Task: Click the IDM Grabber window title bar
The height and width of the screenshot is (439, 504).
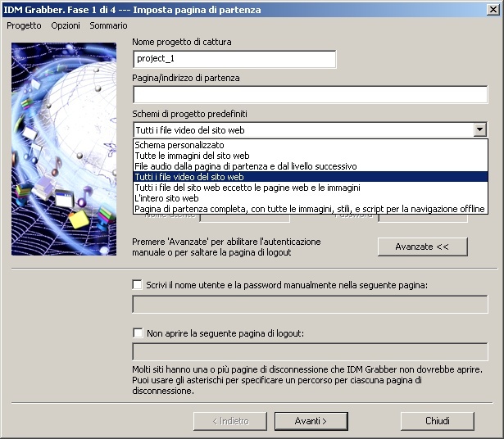Action: pyautogui.click(x=246, y=9)
